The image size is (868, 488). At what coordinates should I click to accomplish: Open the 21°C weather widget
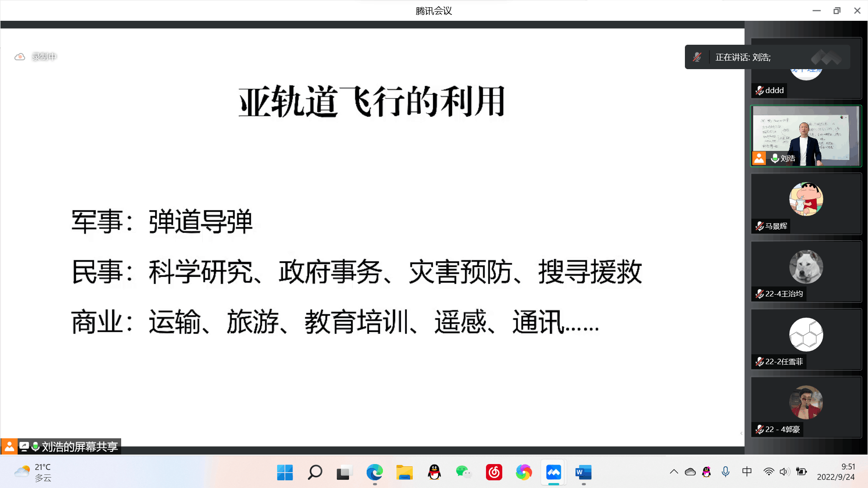tap(33, 473)
